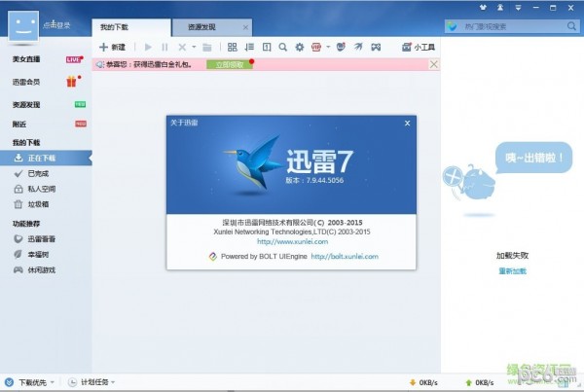
Task: Open 资源发现 in sidebar
Action: (x=26, y=105)
